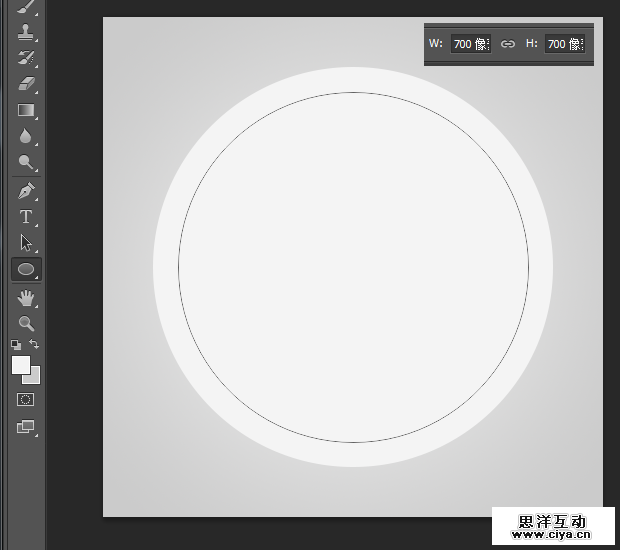The height and width of the screenshot is (550, 620).
Task: Select the Clone Stamp tool
Action: point(26,32)
